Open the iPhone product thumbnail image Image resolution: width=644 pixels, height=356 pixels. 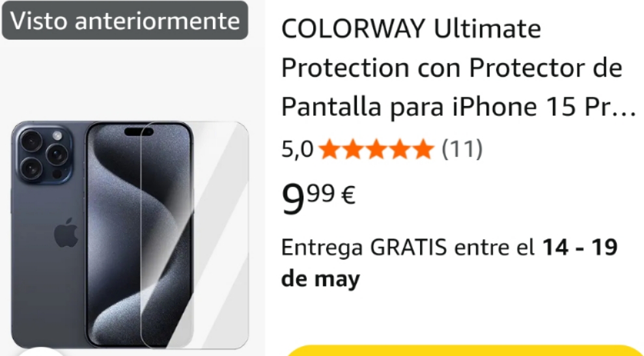coord(130,235)
